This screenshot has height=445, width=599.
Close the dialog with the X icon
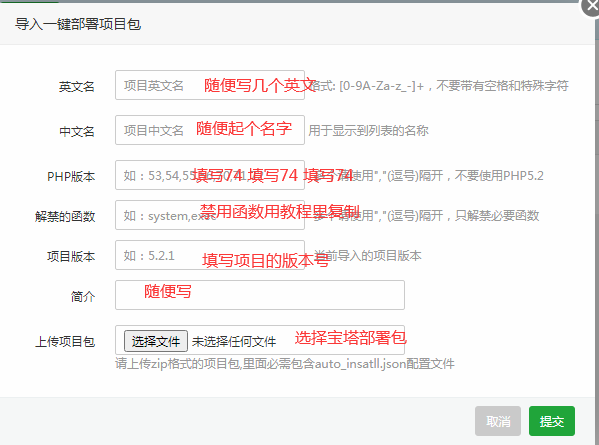591,7
